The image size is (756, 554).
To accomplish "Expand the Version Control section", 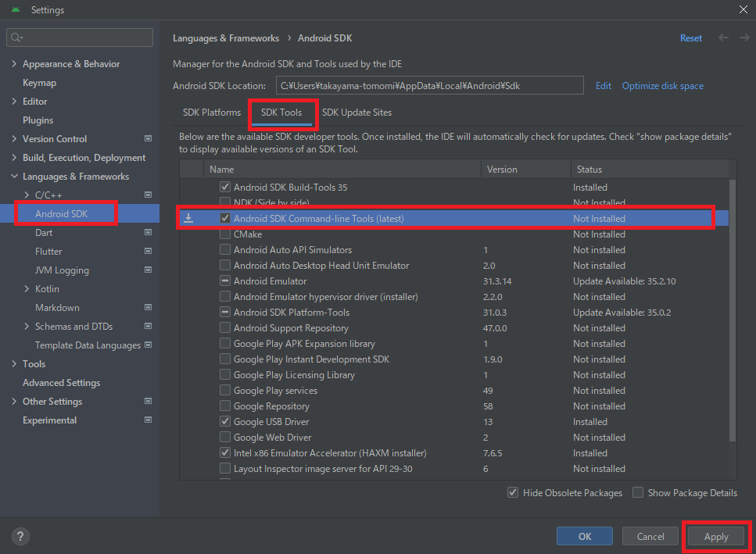I will click(x=14, y=139).
